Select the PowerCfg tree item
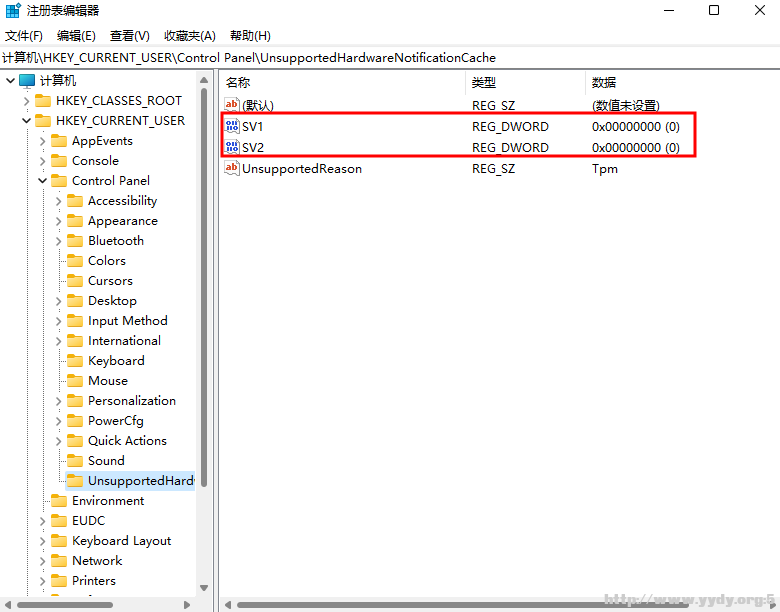 [x=116, y=421]
